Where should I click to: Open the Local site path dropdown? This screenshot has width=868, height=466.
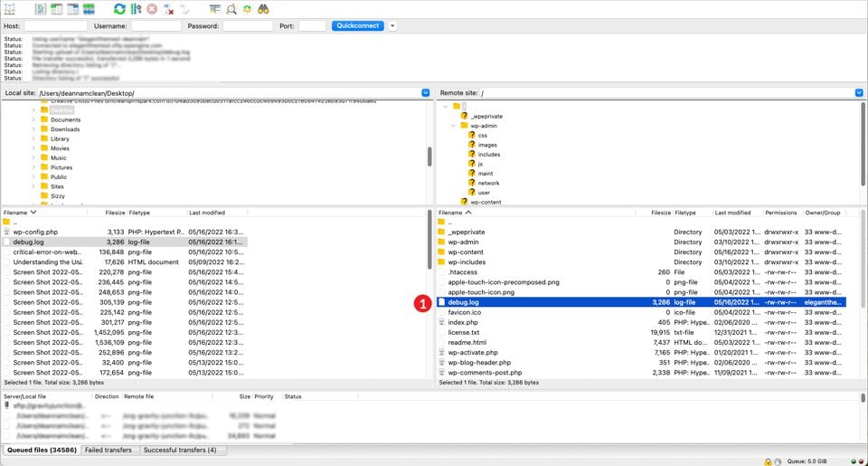[425, 93]
